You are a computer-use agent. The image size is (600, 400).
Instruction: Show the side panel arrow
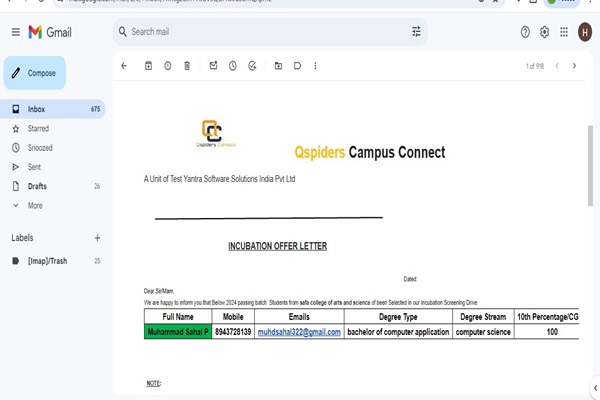point(595,388)
